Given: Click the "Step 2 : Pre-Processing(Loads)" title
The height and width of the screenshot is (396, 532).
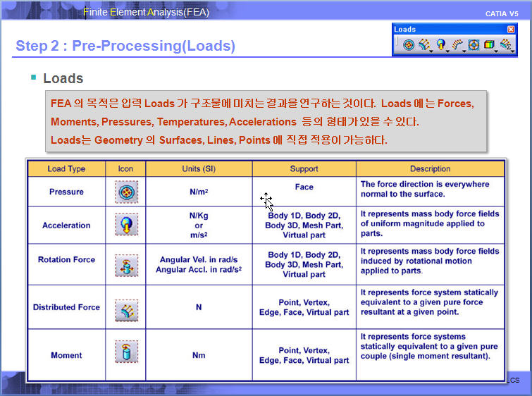Looking at the screenshot, I should click(x=125, y=46).
